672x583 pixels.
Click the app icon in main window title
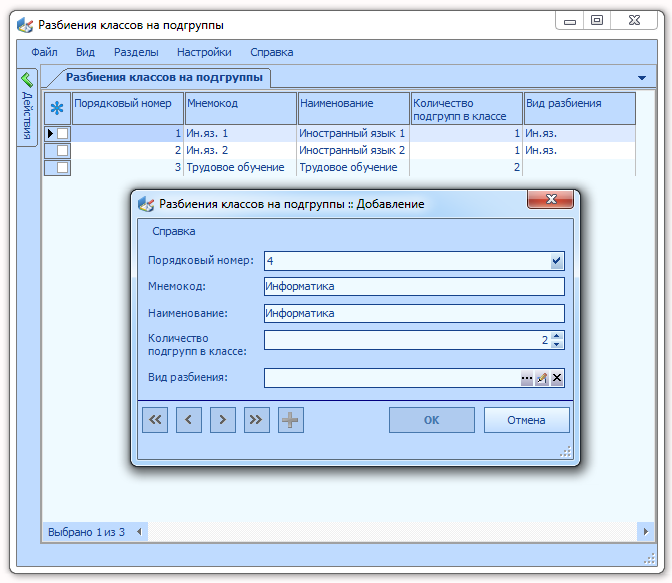tap(25, 25)
